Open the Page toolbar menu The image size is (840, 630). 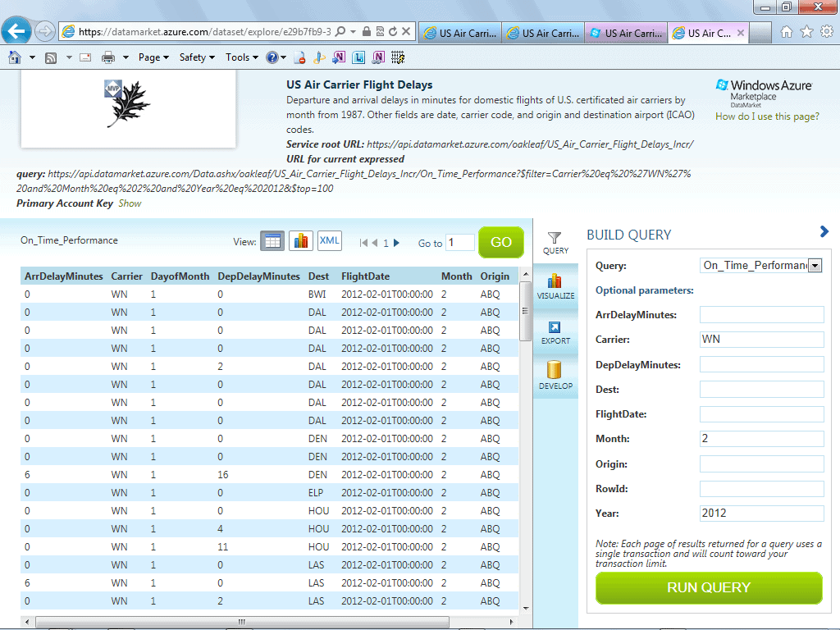point(153,57)
